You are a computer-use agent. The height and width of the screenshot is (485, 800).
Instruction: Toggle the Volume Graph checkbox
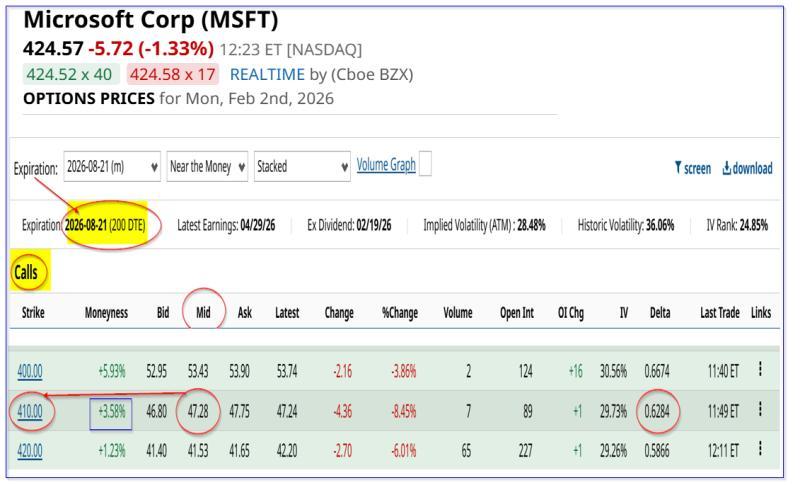click(425, 165)
